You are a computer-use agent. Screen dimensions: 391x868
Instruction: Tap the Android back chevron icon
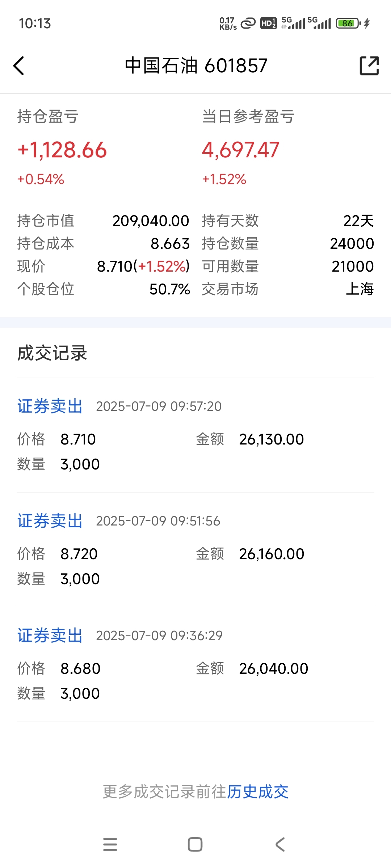(x=280, y=844)
